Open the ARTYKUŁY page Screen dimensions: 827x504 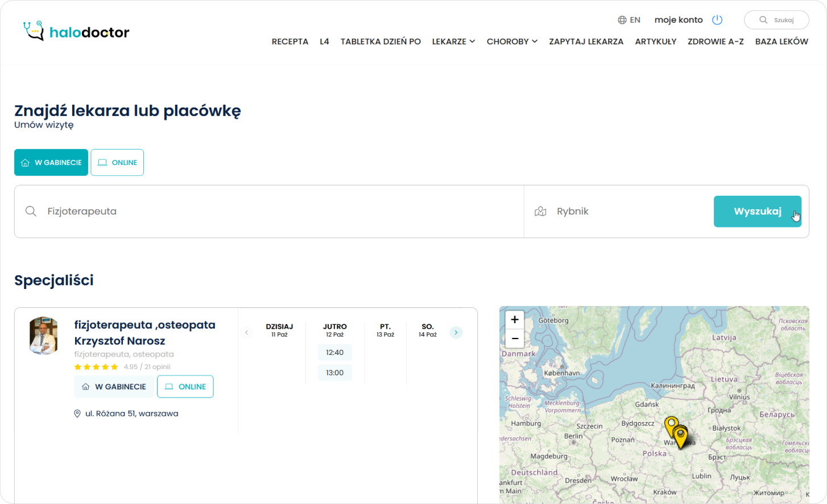pos(656,42)
